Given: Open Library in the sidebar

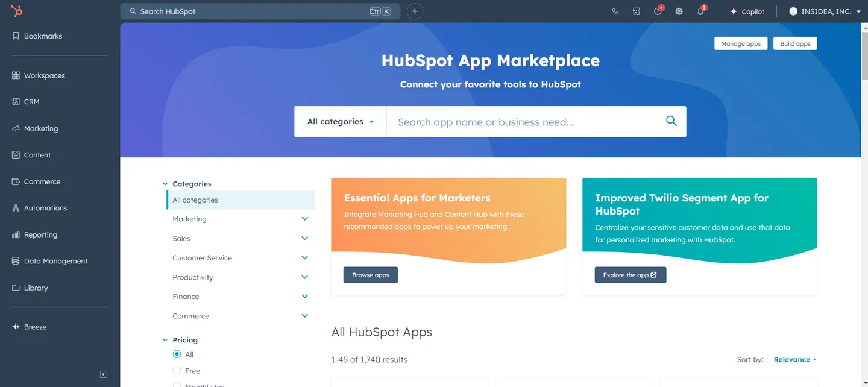Looking at the screenshot, I should pos(30,288).
